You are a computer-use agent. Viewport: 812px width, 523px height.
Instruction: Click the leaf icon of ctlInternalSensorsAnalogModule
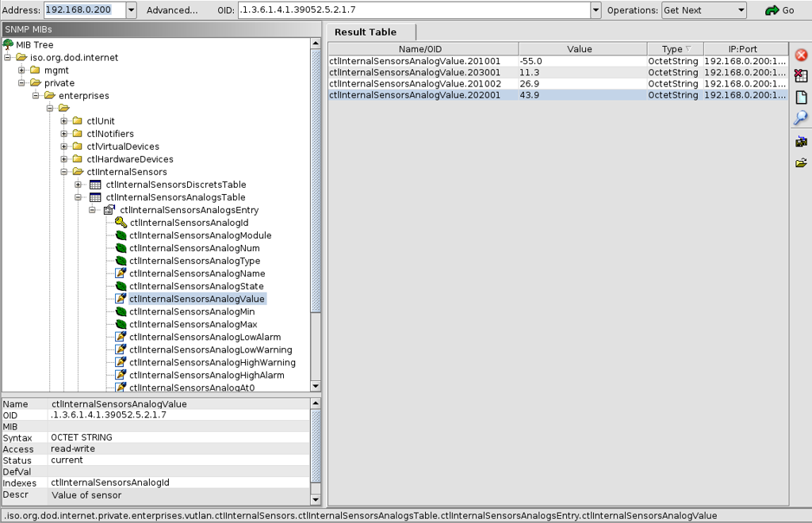[x=121, y=235]
